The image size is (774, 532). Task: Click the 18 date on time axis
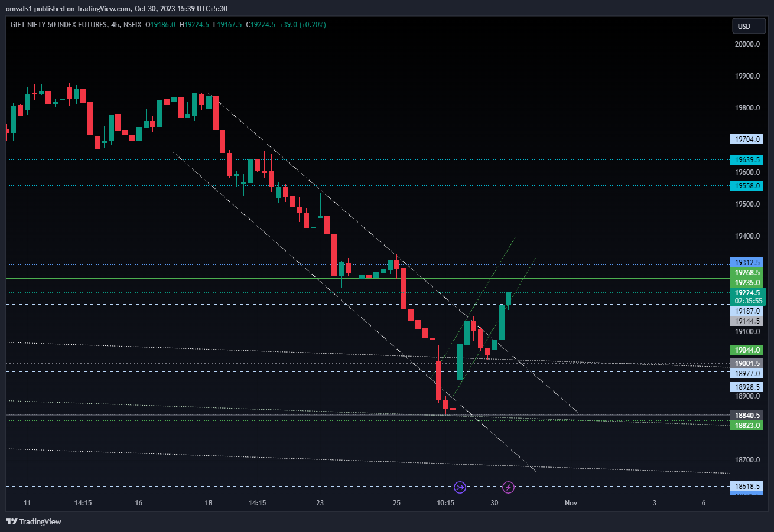click(x=208, y=503)
